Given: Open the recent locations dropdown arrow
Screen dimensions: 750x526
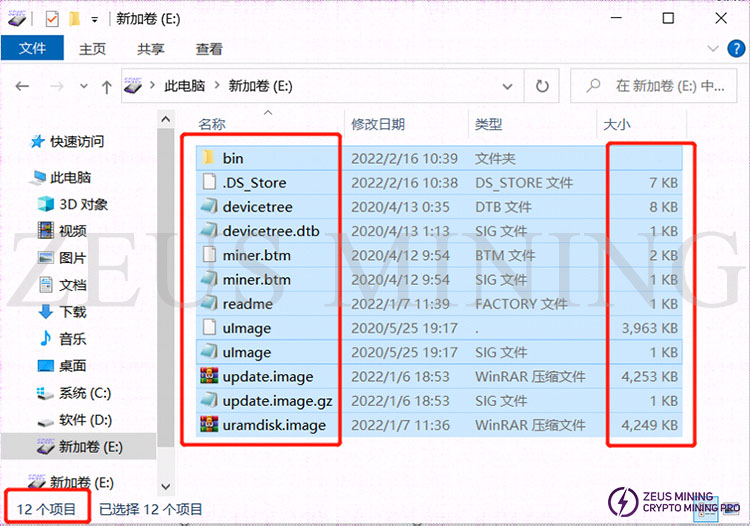Looking at the screenshot, I should pos(84,87).
